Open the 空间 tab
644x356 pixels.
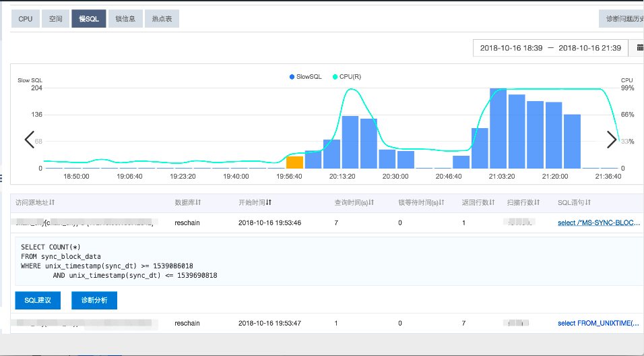point(55,19)
